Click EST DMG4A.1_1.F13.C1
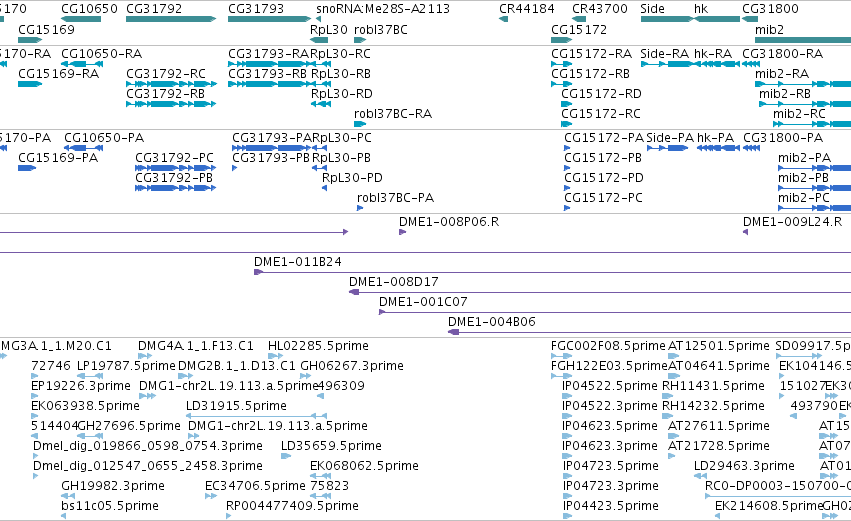Viewport: 851px width, 521px height. tap(196, 346)
